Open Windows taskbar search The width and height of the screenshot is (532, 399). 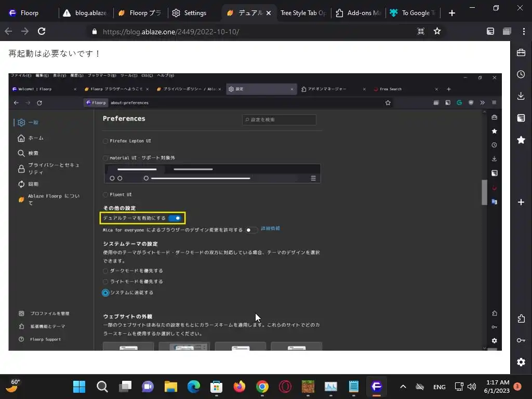[x=102, y=387]
